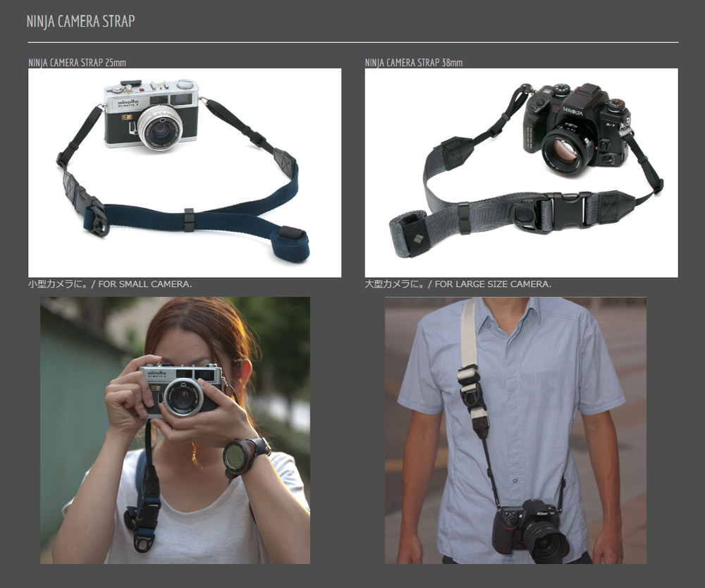705x588 pixels.
Task: Click the white strap on man's shoulder
Action: point(467,331)
